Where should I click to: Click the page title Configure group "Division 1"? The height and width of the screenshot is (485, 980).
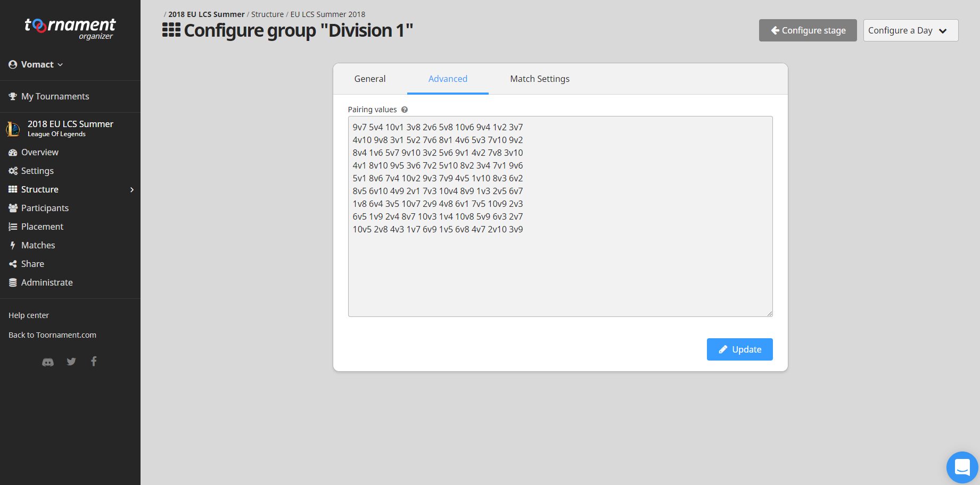click(x=298, y=30)
